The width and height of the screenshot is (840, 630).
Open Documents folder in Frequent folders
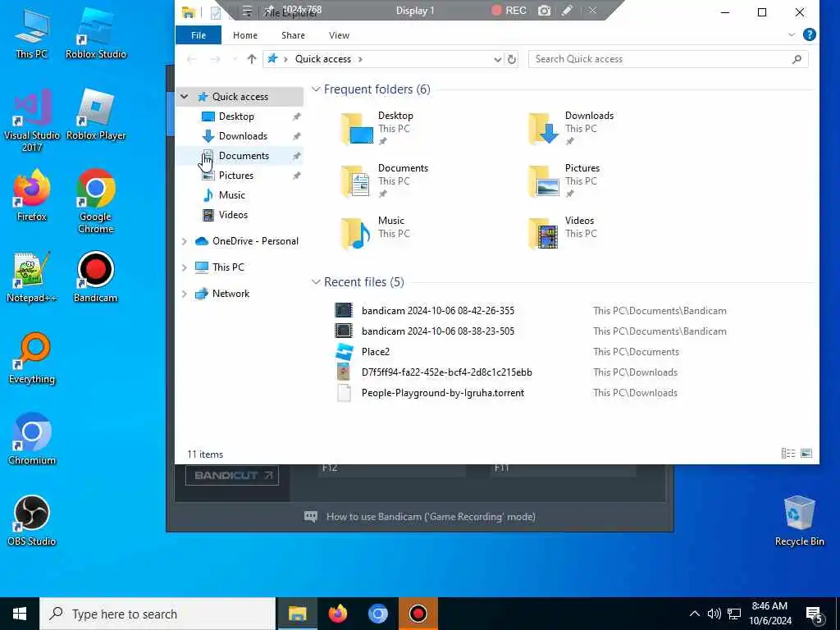(385, 180)
